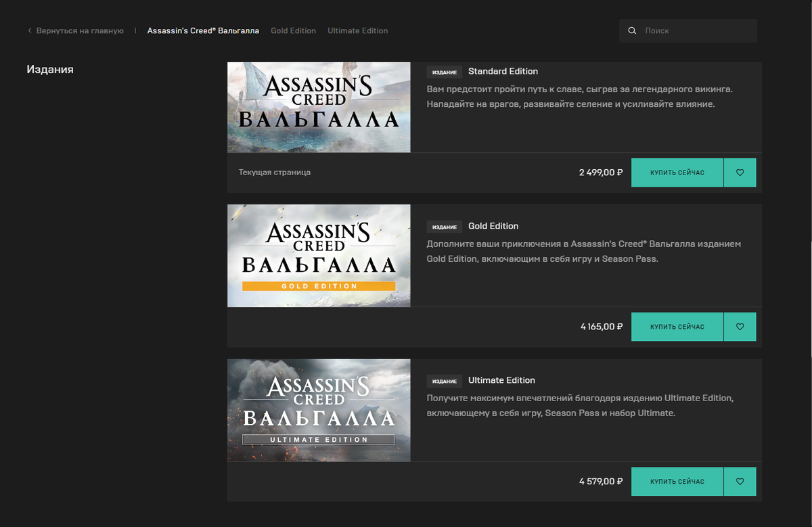812x527 pixels.
Task: Click the 4 165,00 ₽ price
Action: 602,327
